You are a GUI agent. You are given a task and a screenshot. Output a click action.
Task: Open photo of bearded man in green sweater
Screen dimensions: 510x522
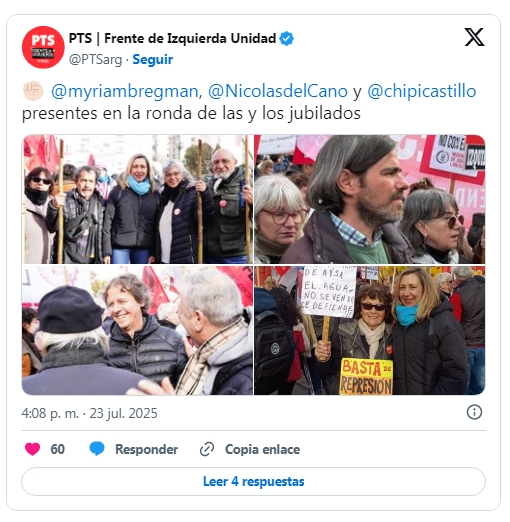(370, 199)
